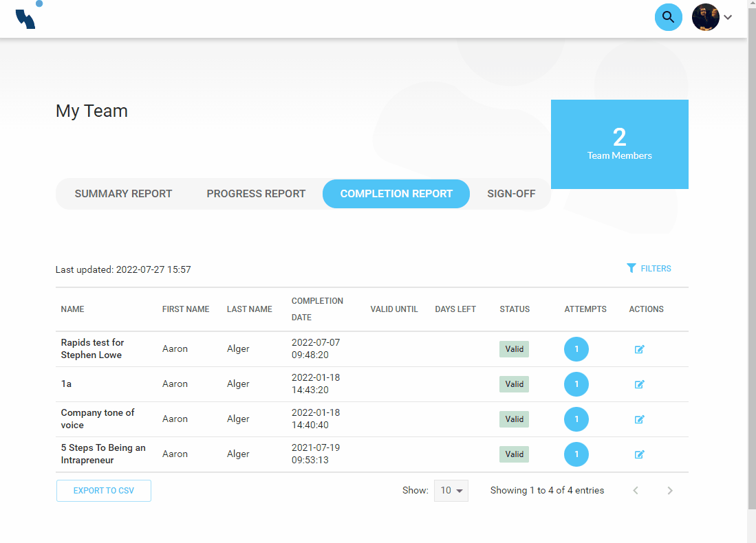This screenshot has width=756, height=543.
Task: Click the Export to CSV button
Action: [x=104, y=491]
